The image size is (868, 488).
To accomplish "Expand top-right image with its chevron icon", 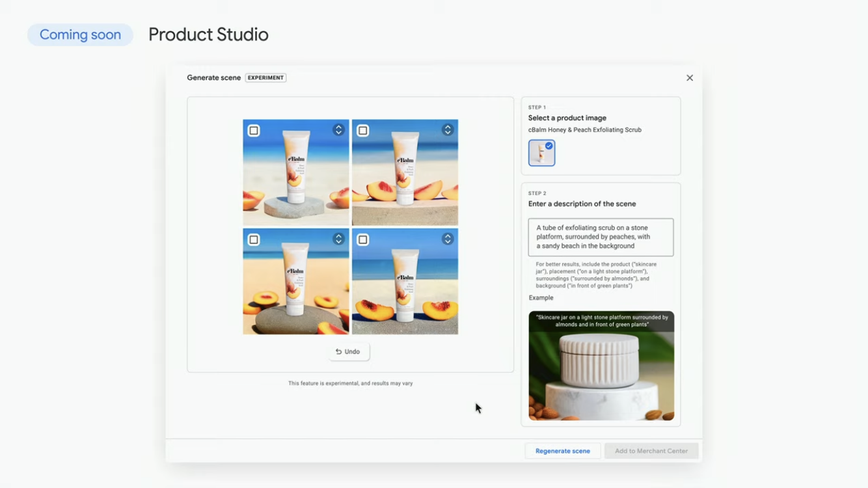I will pos(448,130).
